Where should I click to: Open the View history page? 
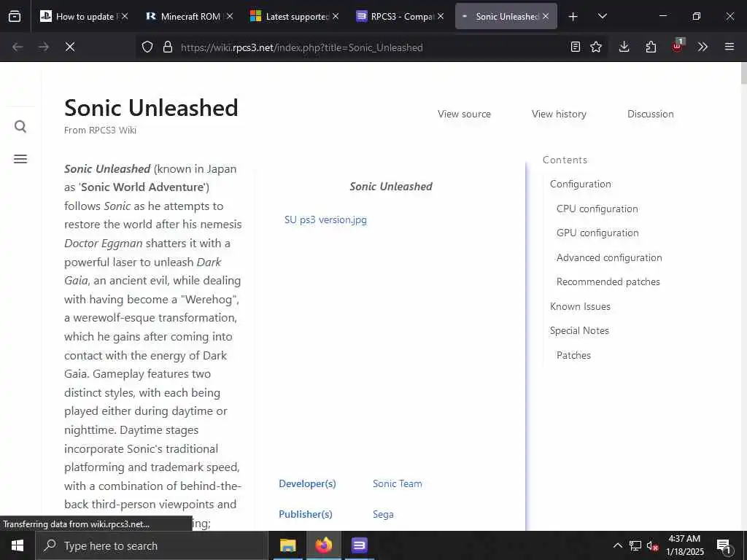point(559,114)
